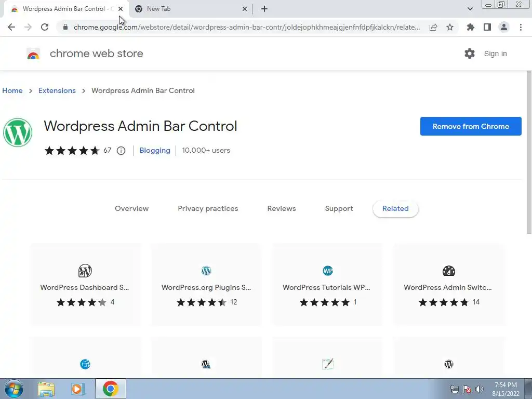Image resolution: width=532 pixels, height=399 pixels.
Task: Click the padlock site info icon
Action: (x=65, y=27)
